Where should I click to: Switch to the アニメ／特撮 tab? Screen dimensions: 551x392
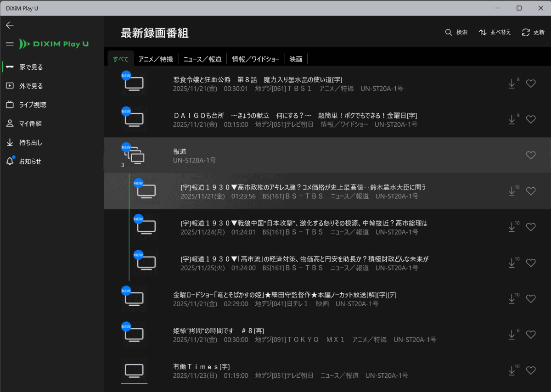pyautogui.click(x=157, y=59)
